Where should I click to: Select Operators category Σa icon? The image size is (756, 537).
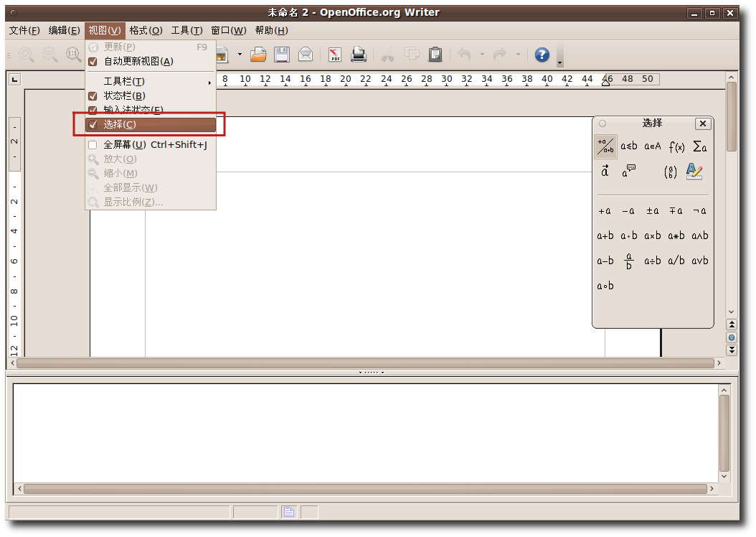(x=699, y=146)
